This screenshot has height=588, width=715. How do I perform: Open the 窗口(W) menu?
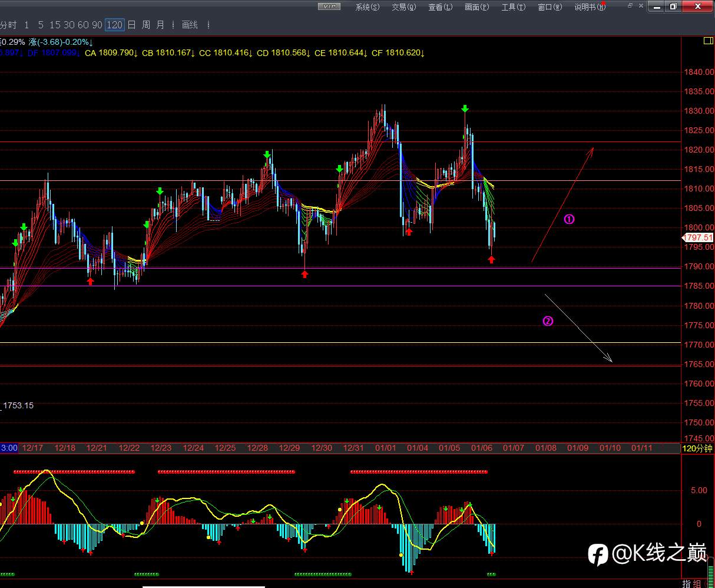coord(550,7)
